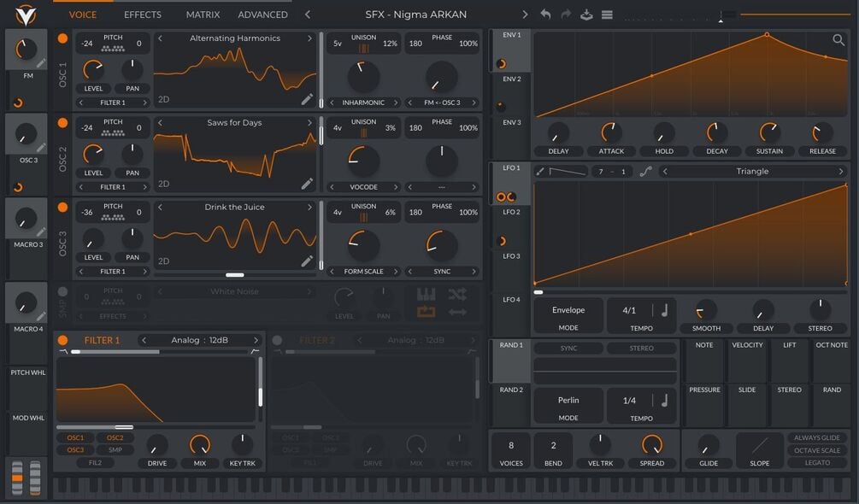
Task: Toggle OSC 1 power button
Action: pos(62,38)
